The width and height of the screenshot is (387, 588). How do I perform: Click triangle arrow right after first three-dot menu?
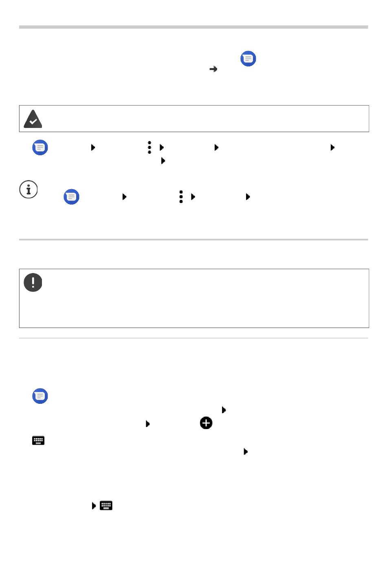pyautogui.click(x=162, y=148)
